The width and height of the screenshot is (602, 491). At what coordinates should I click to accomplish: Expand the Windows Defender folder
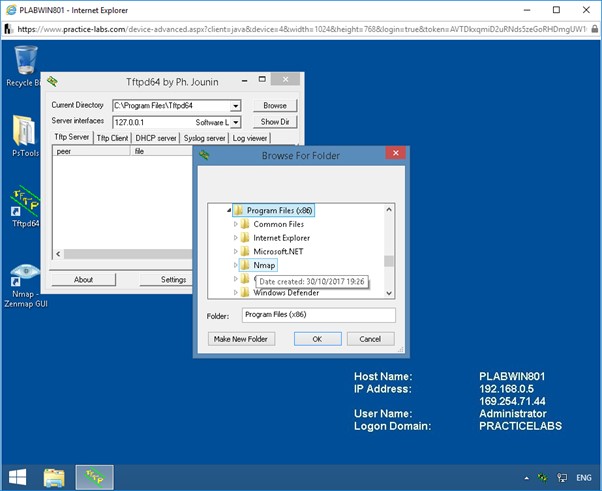tap(235, 293)
